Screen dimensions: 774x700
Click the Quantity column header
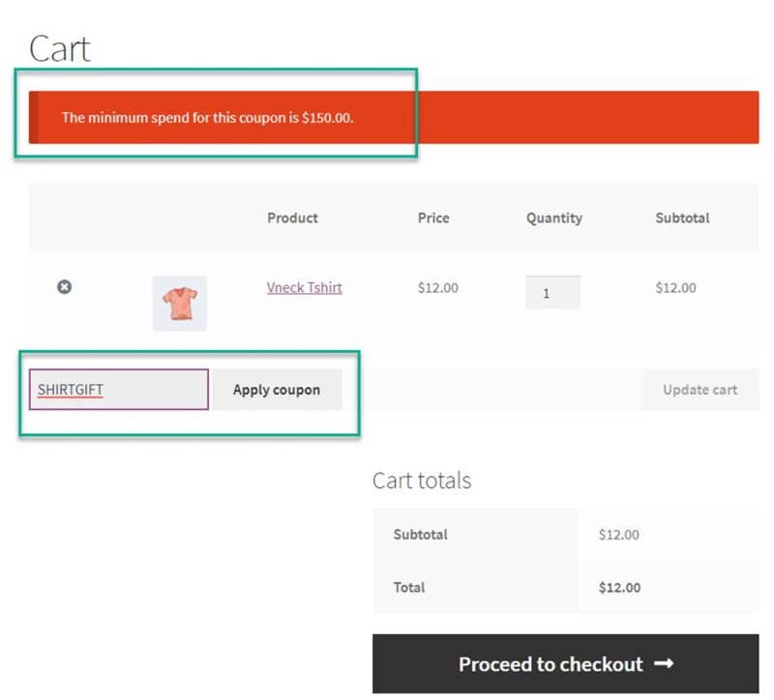(553, 218)
